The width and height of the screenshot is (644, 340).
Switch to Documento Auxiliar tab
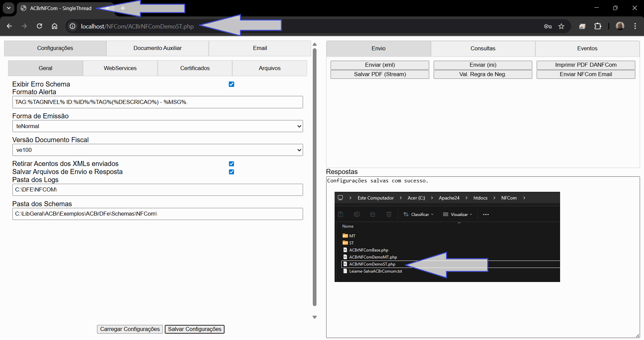[x=157, y=48]
